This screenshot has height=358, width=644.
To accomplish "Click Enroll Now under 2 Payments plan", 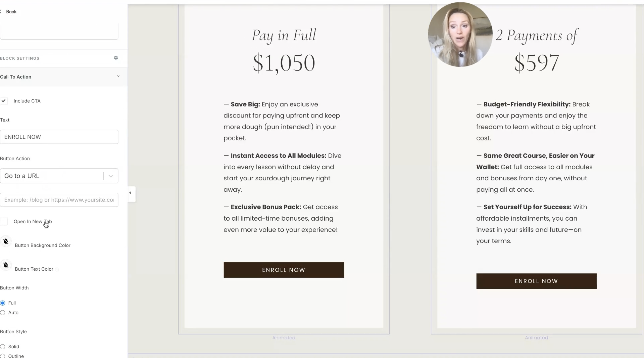I will click(536, 281).
